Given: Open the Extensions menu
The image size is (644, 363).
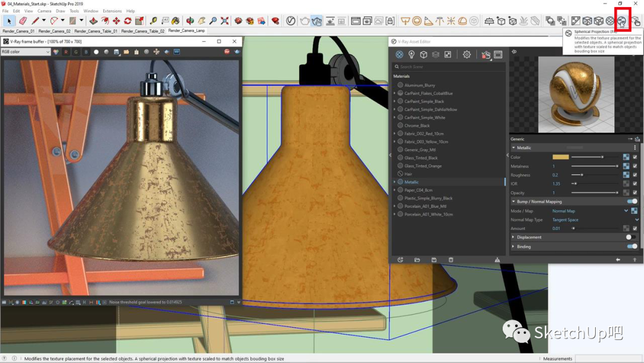Looking at the screenshot, I should tap(112, 11).
